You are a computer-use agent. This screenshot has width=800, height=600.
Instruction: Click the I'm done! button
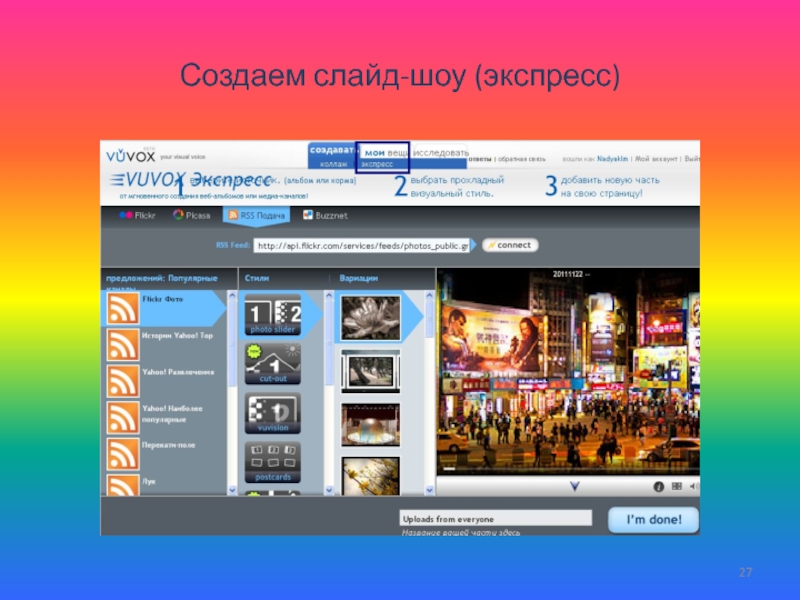[x=653, y=519]
